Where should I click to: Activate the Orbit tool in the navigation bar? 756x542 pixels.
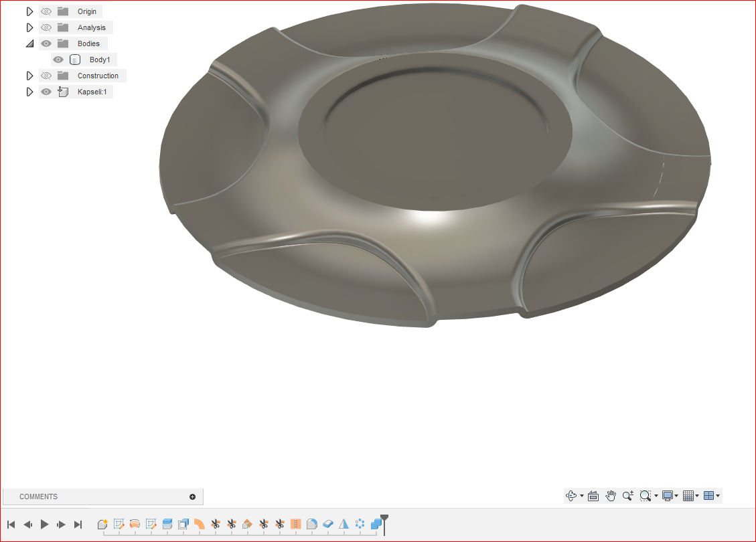571,495
